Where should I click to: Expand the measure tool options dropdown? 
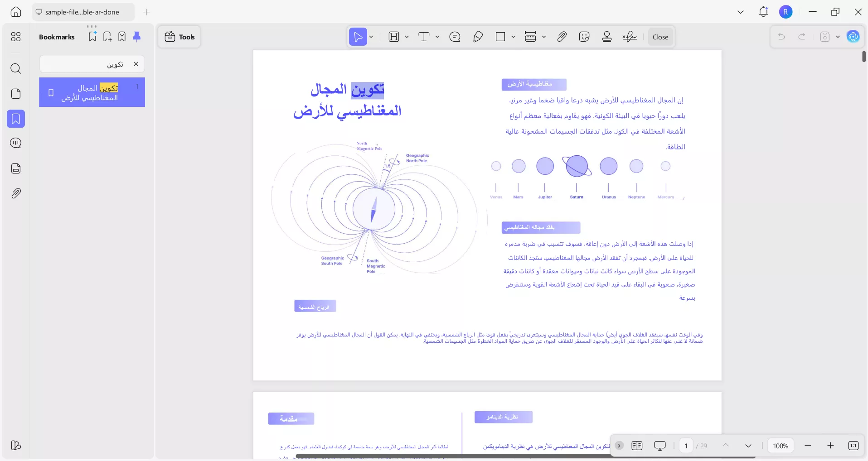(543, 37)
